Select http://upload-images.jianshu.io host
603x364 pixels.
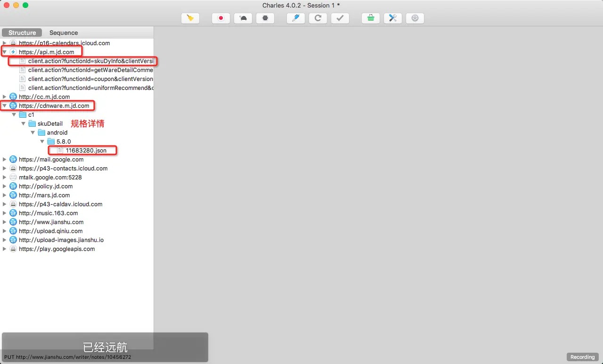pyautogui.click(x=61, y=240)
